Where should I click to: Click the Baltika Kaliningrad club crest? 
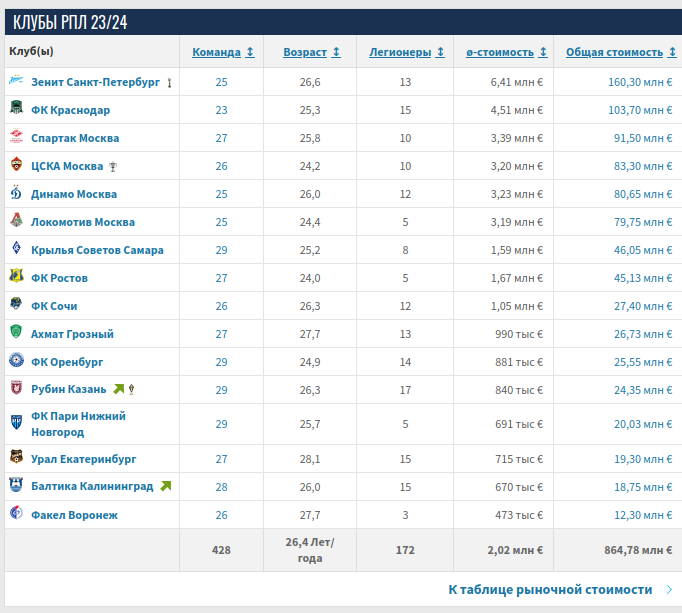tap(16, 484)
